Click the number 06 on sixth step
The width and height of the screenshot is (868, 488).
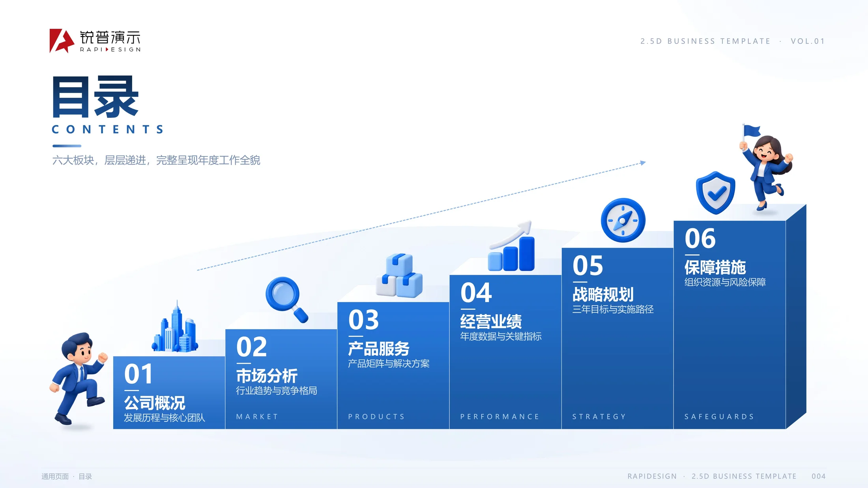point(700,238)
